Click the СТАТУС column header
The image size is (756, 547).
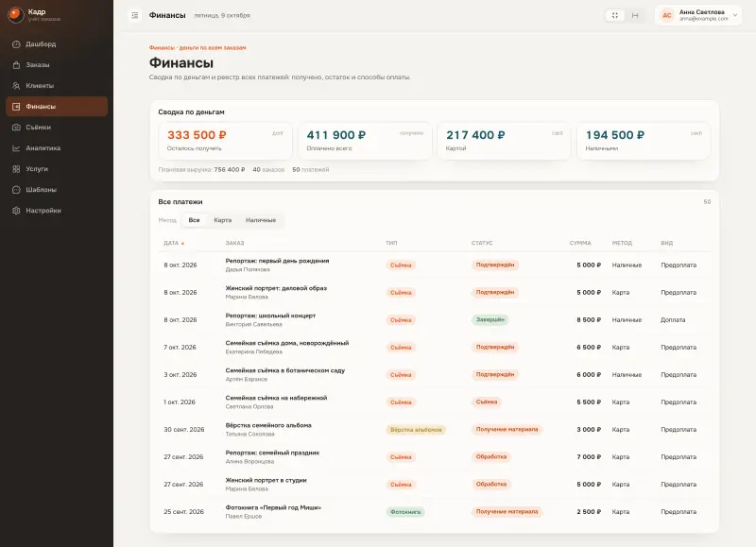coord(482,244)
